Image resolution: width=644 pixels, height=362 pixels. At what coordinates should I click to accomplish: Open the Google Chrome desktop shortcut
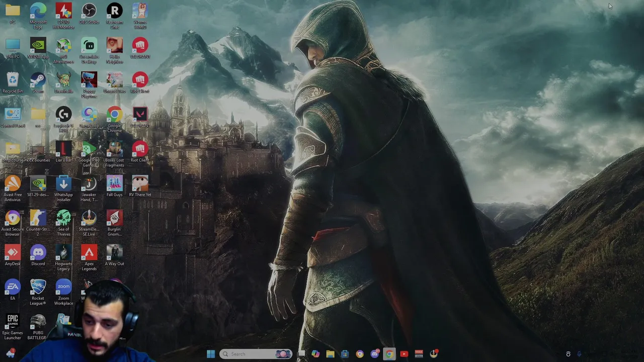point(114,120)
